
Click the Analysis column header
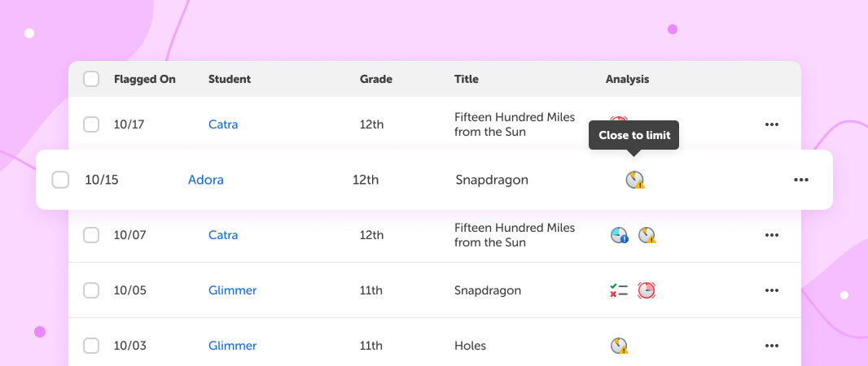(627, 79)
